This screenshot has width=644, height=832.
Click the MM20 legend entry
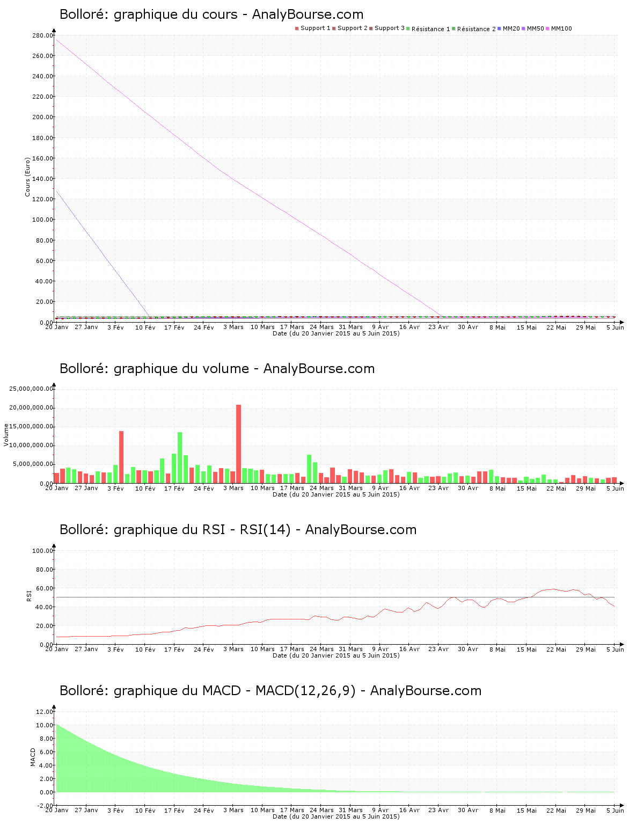[509, 28]
